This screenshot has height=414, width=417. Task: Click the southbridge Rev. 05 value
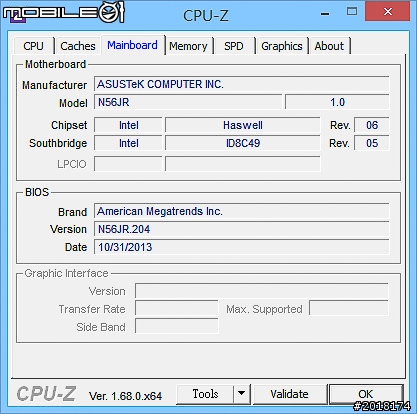pos(372,143)
